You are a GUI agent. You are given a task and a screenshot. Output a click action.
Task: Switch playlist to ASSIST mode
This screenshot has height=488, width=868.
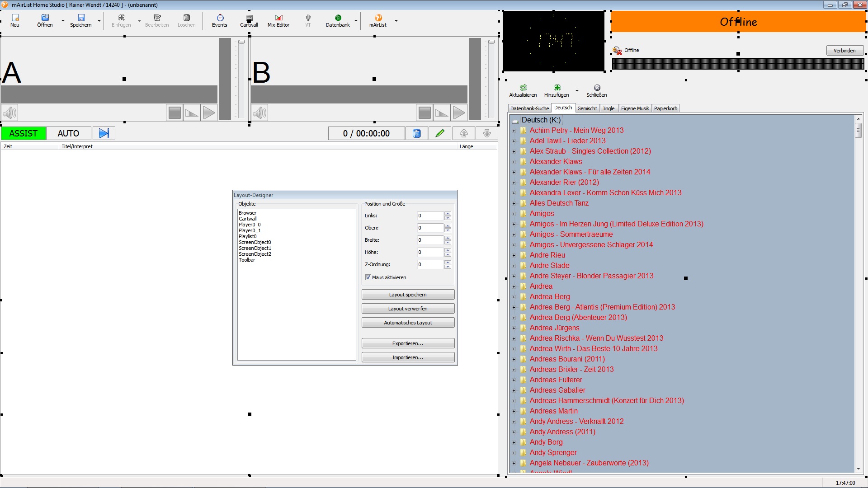coord(24,133)
